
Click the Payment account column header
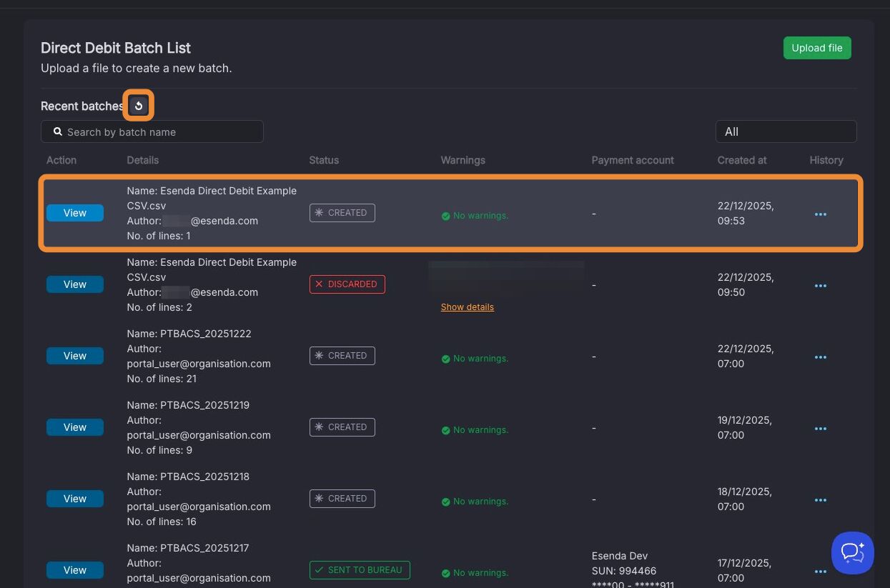633,160
